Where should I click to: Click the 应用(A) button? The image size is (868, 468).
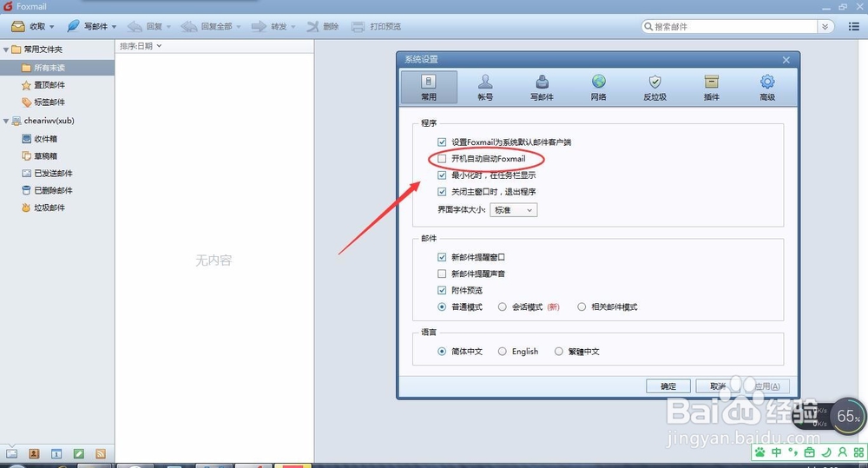click(x=767, y=386)
